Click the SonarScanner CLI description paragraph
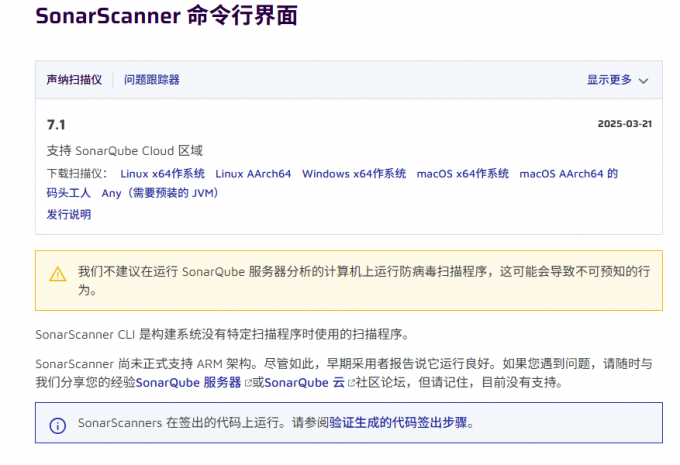The width and height of the screenshot is (680, 465). (x=222, y=334)
